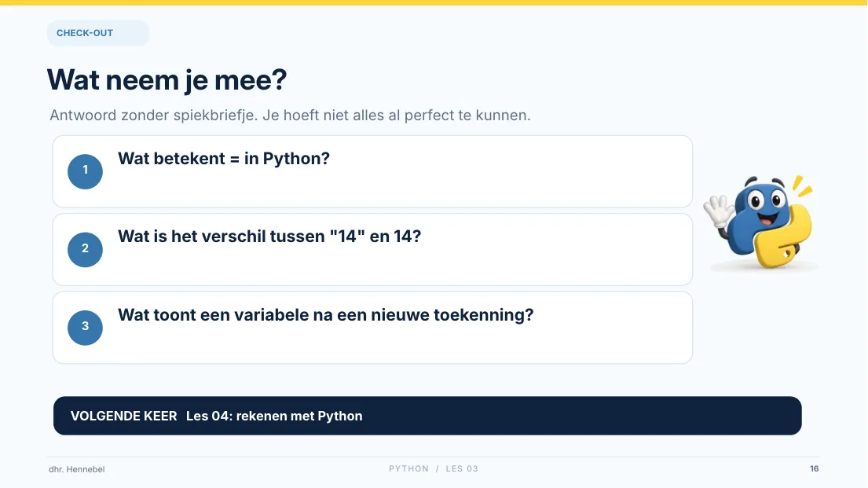Click the VOLGENDE KEER dark banner
The width and height of the screenshot is (868, 488).
click(x=427, y=416)
